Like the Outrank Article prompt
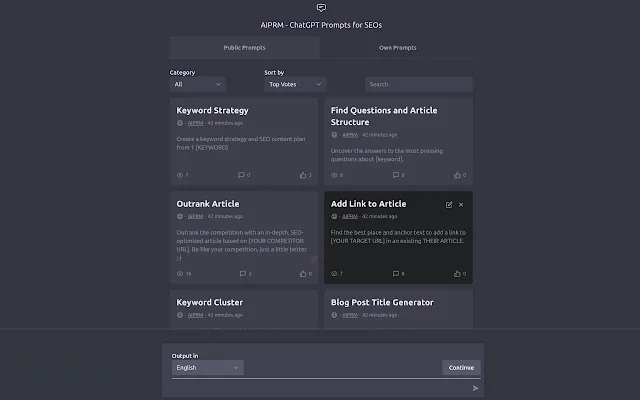The width and height of the screenshot is (640, 400). (x=303, y=273)
